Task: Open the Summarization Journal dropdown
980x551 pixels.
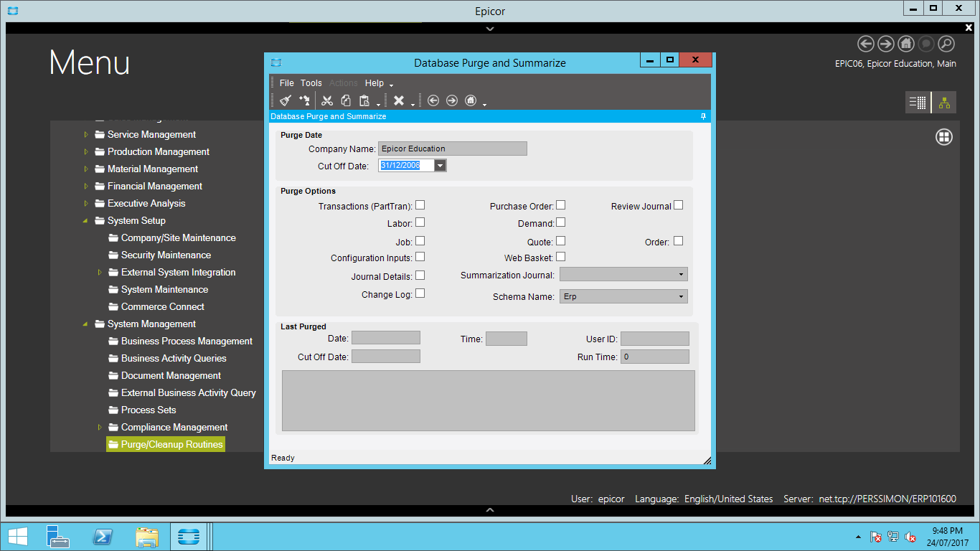Action: point(681,274)
